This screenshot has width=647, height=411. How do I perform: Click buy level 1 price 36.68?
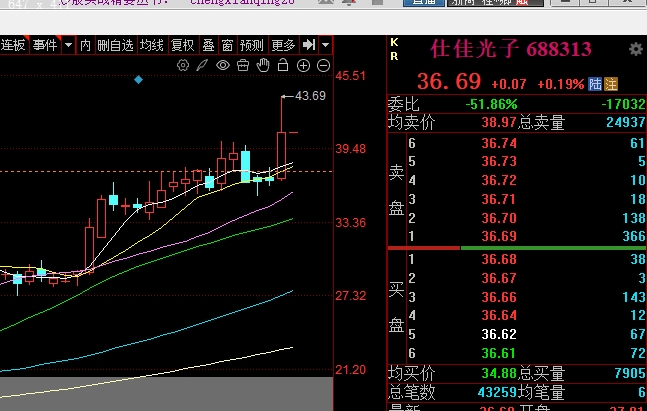(x=499, y=259)
